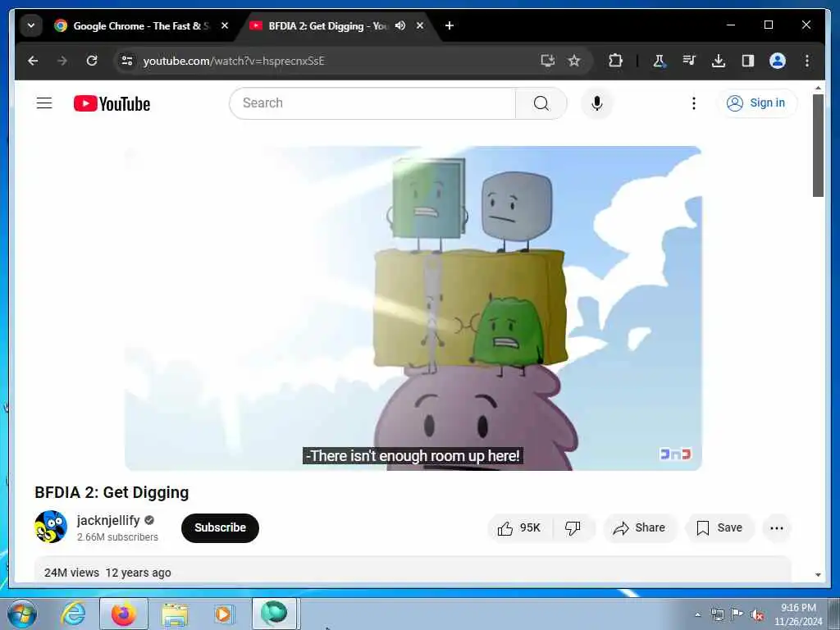
Task: Open the muted volume tray icon
Action: 757,614
